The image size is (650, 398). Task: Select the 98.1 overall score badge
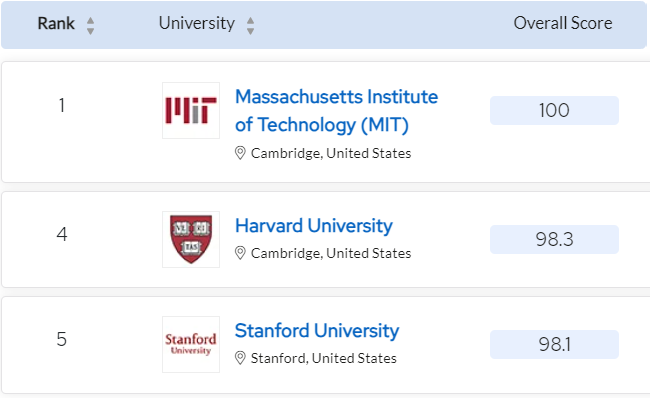pyautogui.click(x=554, y=344)
